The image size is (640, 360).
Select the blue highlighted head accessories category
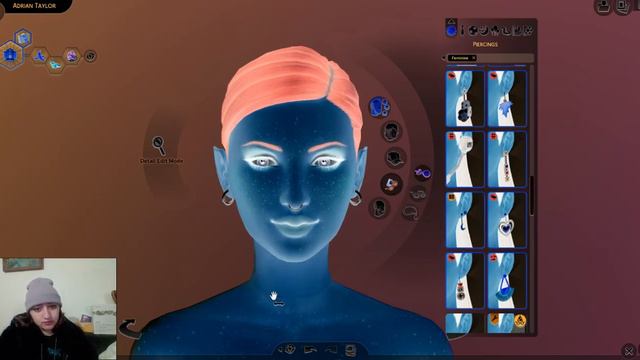coord(380,107)
